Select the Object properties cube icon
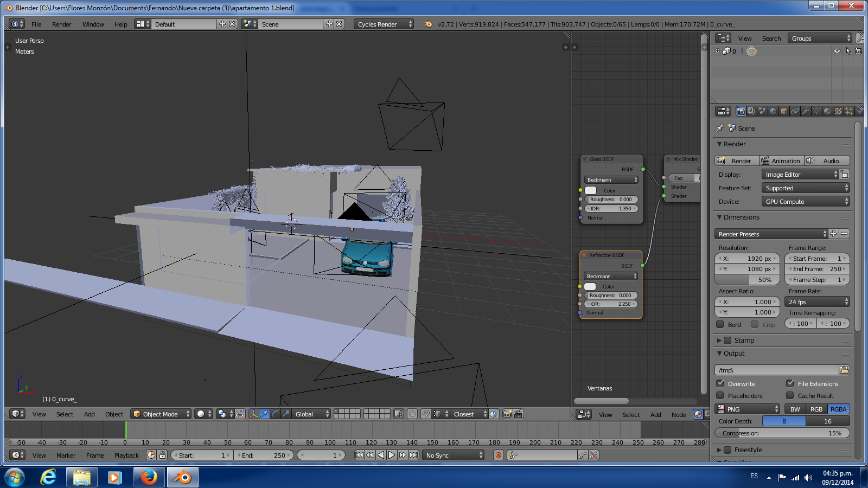 tap(784, 111)
